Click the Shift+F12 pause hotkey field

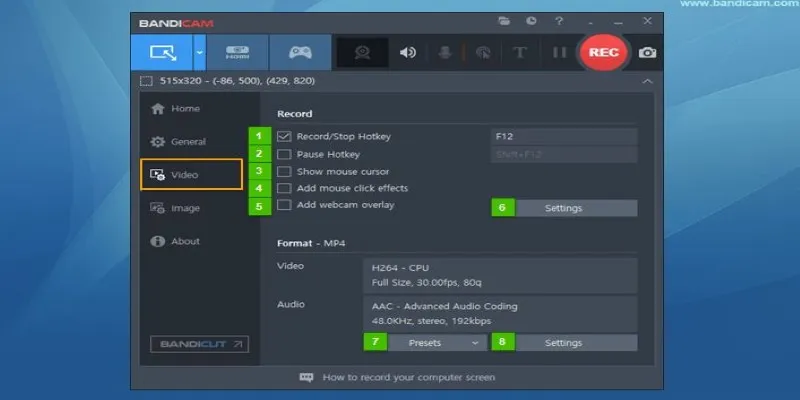(564, 154)
